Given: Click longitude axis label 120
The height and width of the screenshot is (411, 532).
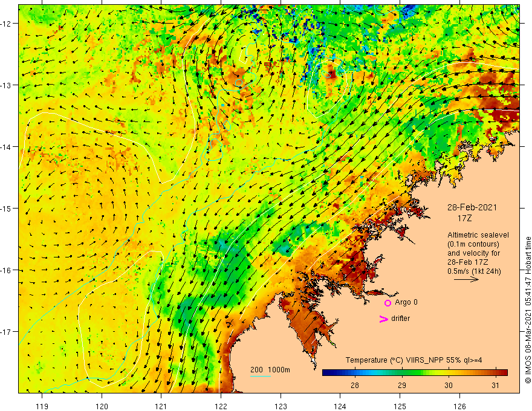Looking at the screenshot, I should 102,406.
